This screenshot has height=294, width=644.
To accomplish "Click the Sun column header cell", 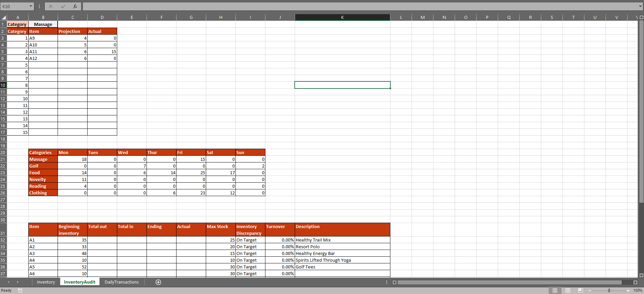I will pos(250,152).
